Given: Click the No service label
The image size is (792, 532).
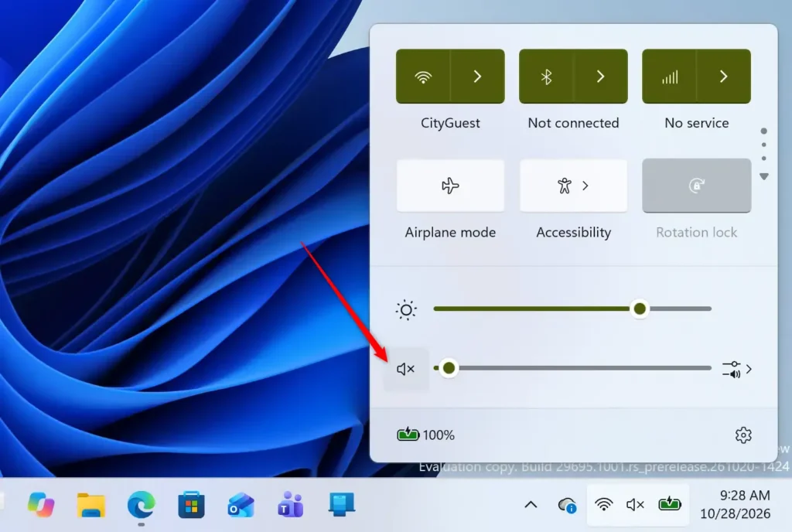Looking at the screenshot, I should 697,123.
